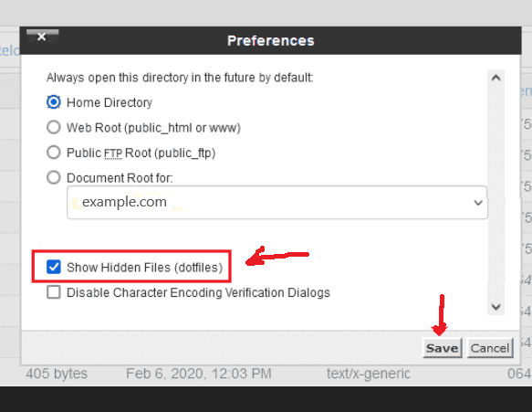Select Public FTP Root (public_ftp) radio button
Viewport: 532px width, 412px height.
(54, 153)
